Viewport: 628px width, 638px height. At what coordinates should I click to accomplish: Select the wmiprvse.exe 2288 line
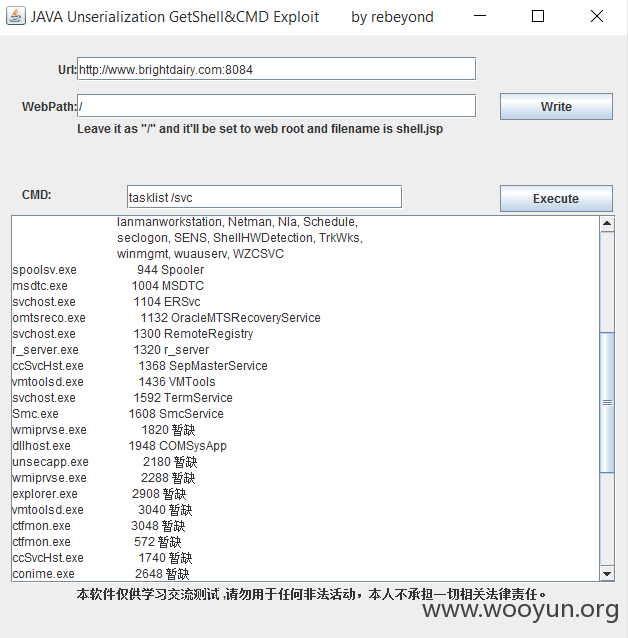tap(104, 478)
